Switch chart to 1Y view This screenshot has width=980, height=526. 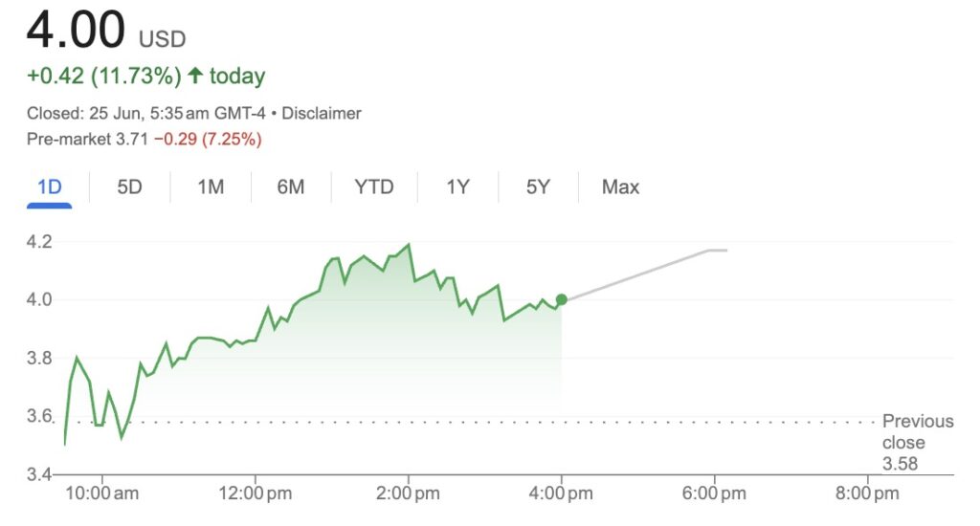tap(457, 186)
